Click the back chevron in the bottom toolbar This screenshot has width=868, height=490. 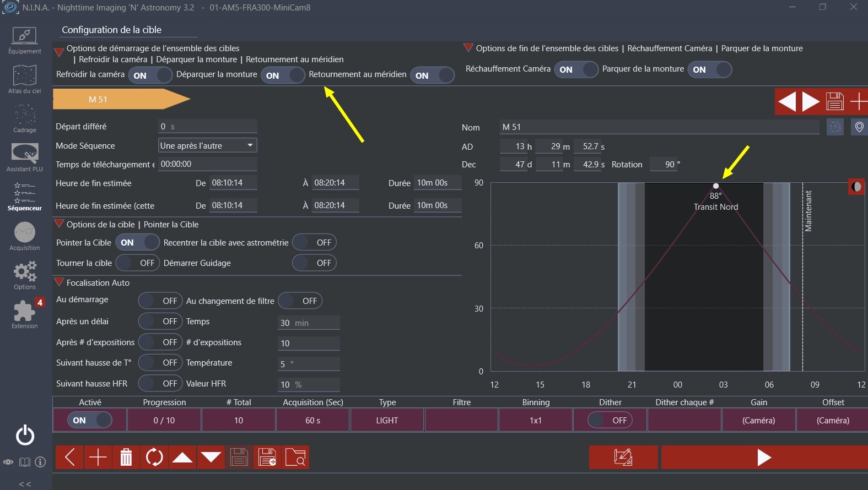[69, 458]
